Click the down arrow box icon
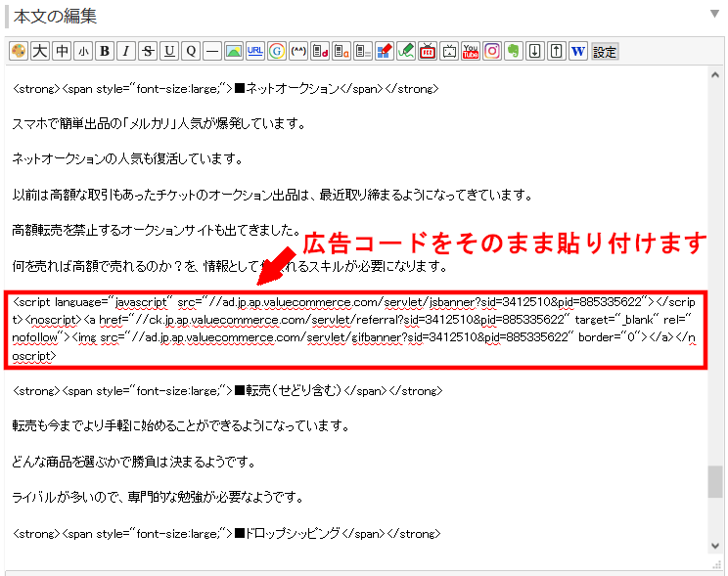This screenshot has height=576, width=728. click(535, 51)
